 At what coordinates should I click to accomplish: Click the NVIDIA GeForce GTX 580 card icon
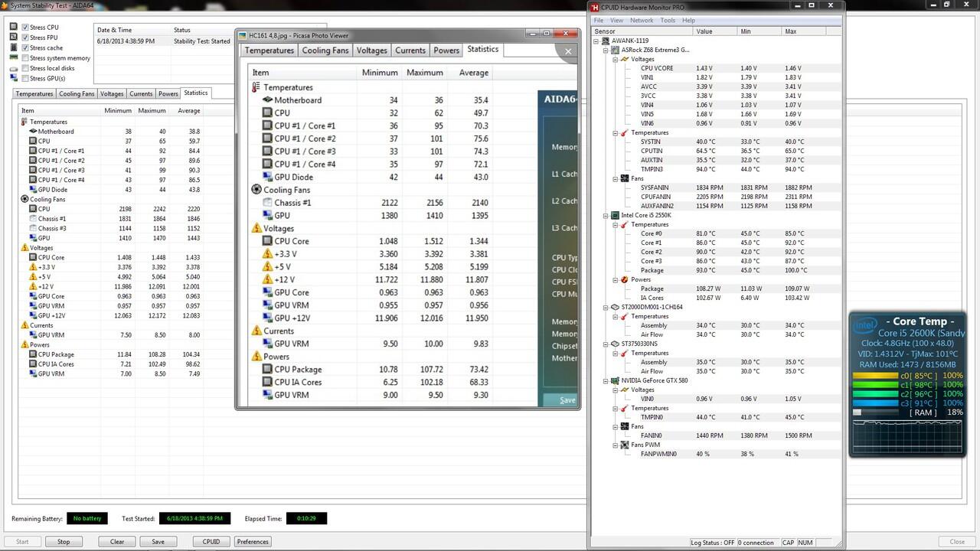(x=615, y=380)
